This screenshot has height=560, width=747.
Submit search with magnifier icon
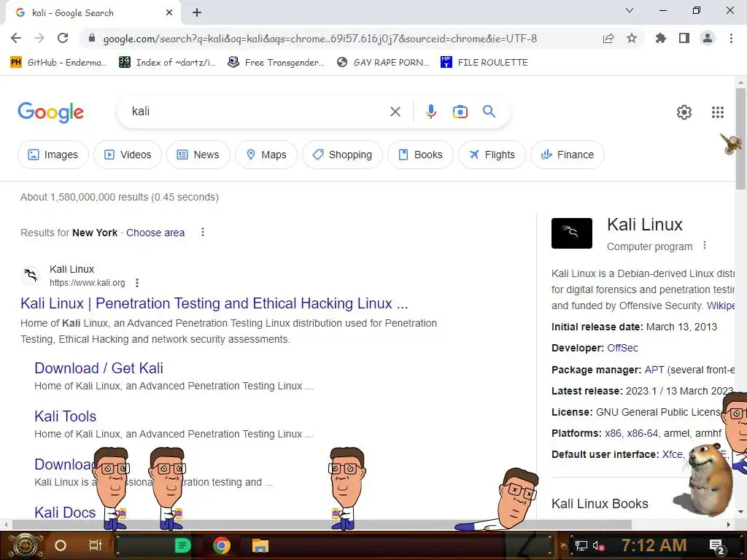489,112
